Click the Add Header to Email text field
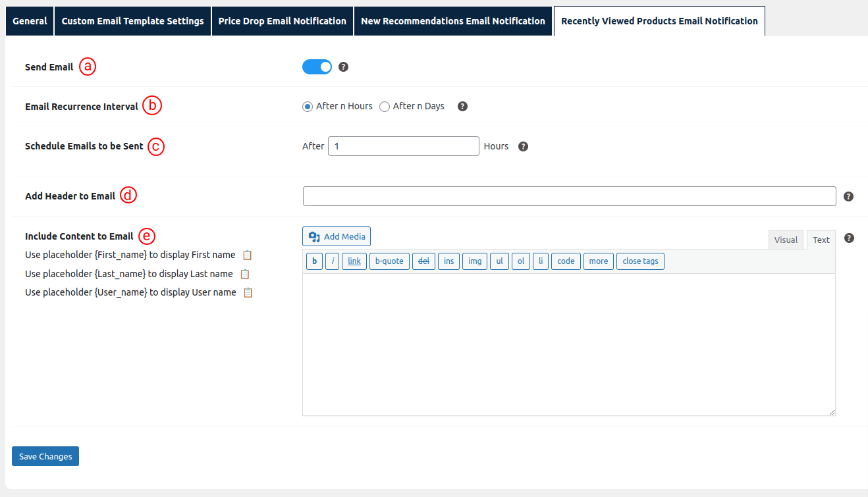868x497 pixels. coord(569,196)
